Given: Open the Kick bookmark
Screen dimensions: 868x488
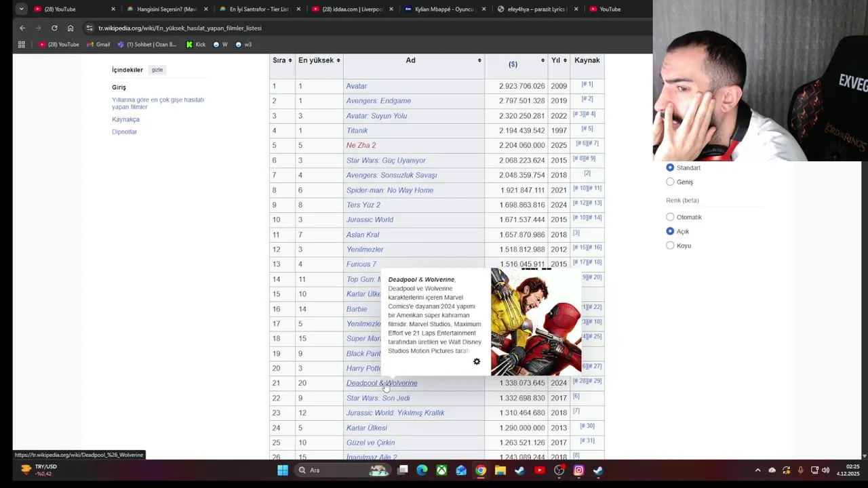Looking at the screenshot, I should pos(196,45).
